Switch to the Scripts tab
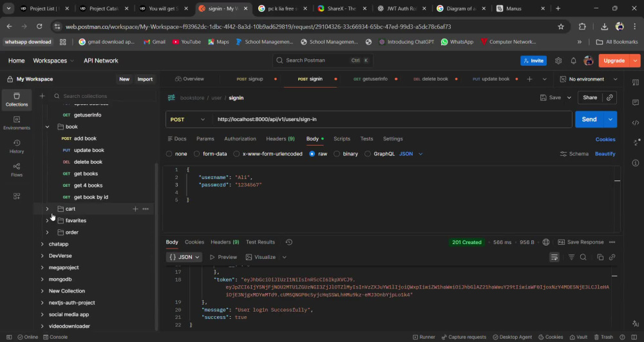Image resolution: width=644 pixels, height=342 pixels. click(342, 138)
